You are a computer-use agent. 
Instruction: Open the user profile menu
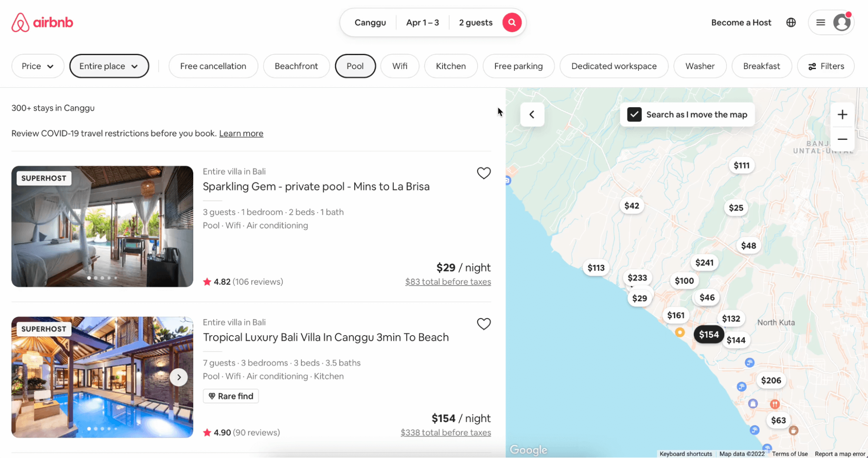[831, 23]
